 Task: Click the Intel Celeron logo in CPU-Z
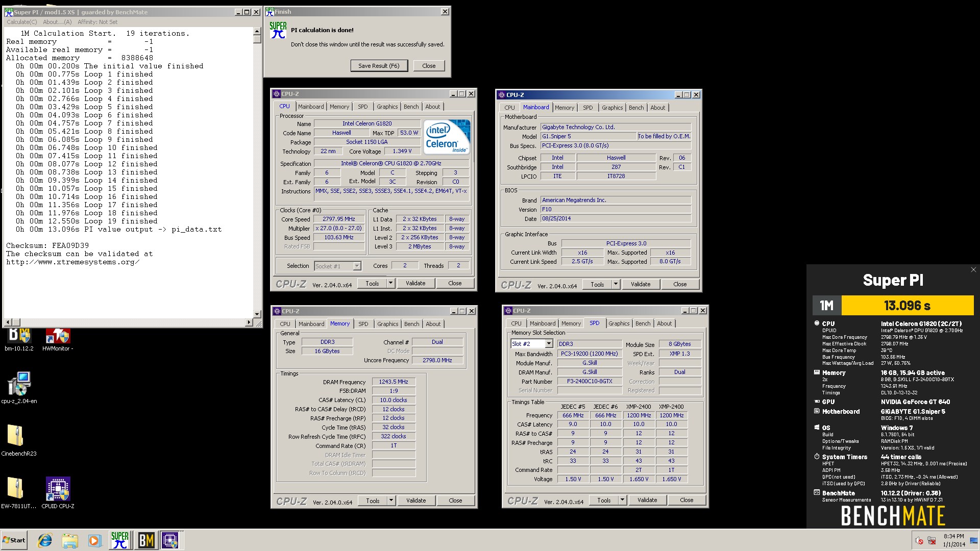coord(447,137)
